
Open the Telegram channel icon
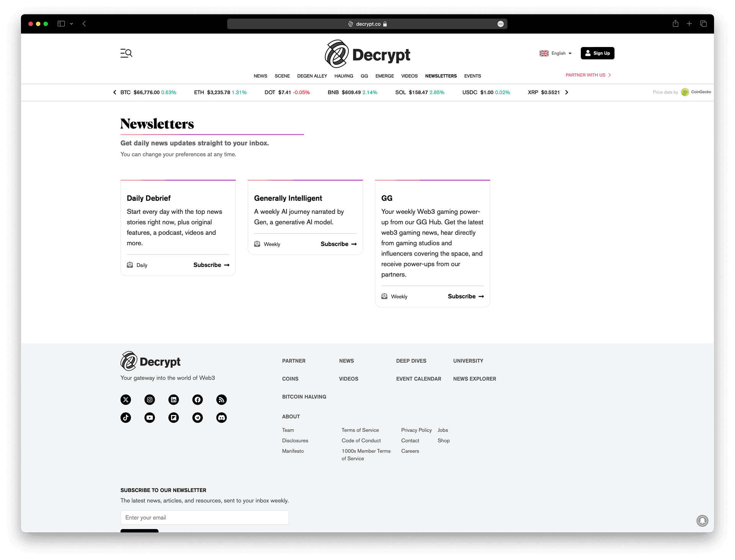point(198,417)
